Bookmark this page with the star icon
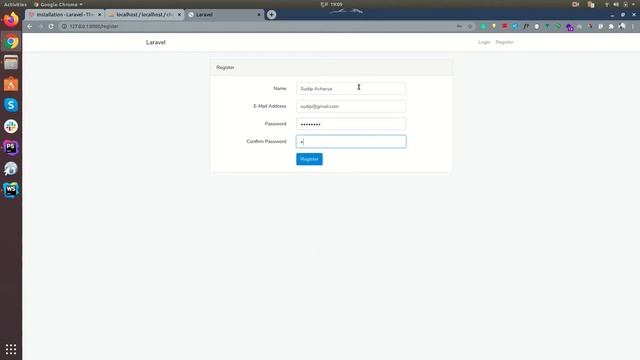This screenshot has height=360, width=640. [x=470, y=26]
